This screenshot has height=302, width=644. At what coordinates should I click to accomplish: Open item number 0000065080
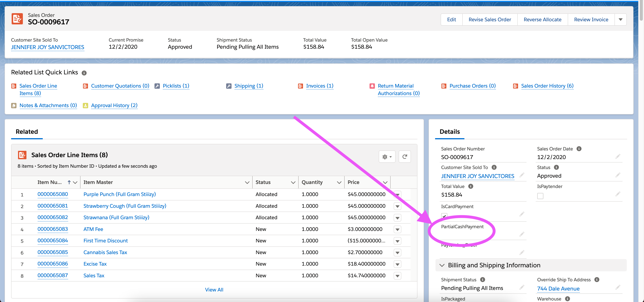pos(53,194)
